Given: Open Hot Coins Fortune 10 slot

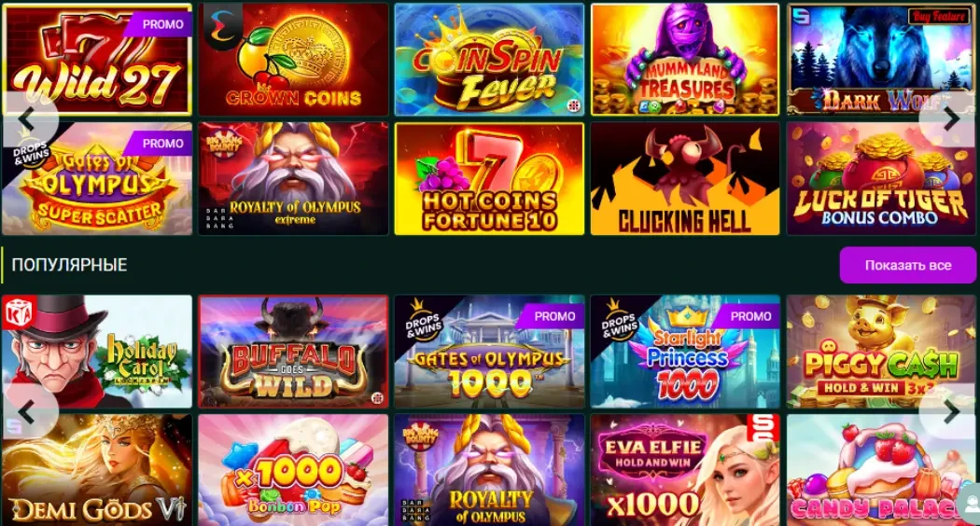Looking at the screenshot, I should click(489, 179).
